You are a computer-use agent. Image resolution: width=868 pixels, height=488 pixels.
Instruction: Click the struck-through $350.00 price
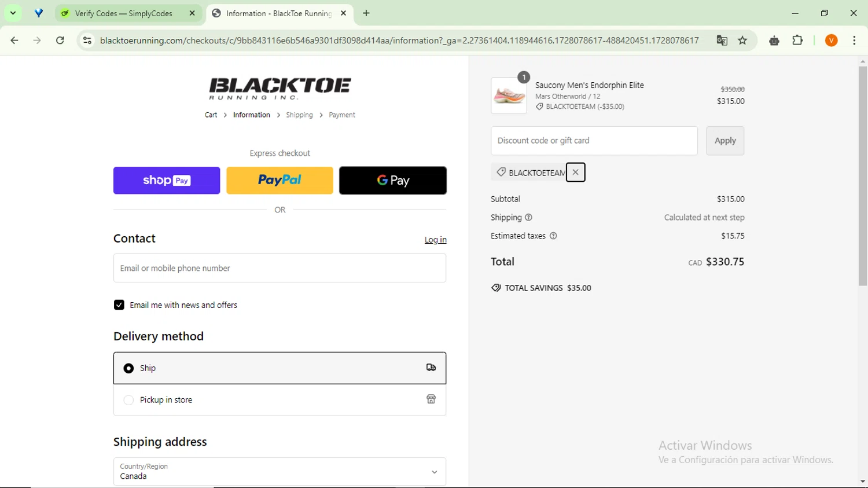pyautogui.click(x=733, y=89)
